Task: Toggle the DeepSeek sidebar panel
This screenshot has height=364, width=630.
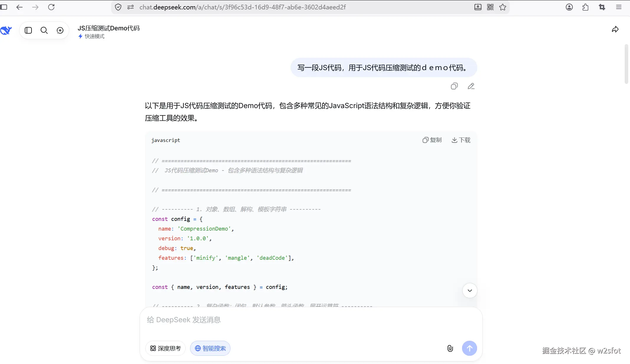Action: 28,30
